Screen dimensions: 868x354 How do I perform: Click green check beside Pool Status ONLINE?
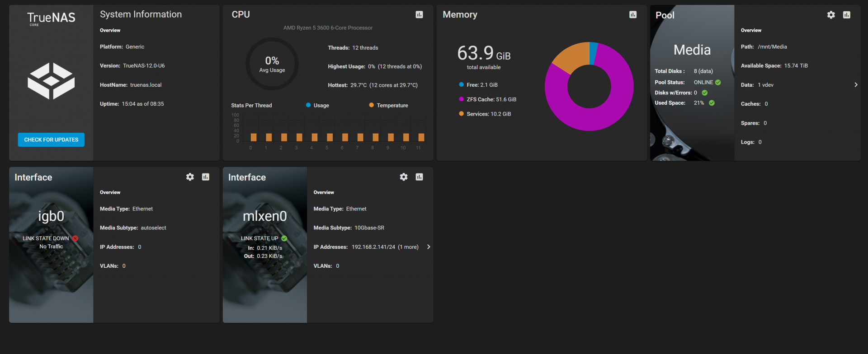coord(718,83)
